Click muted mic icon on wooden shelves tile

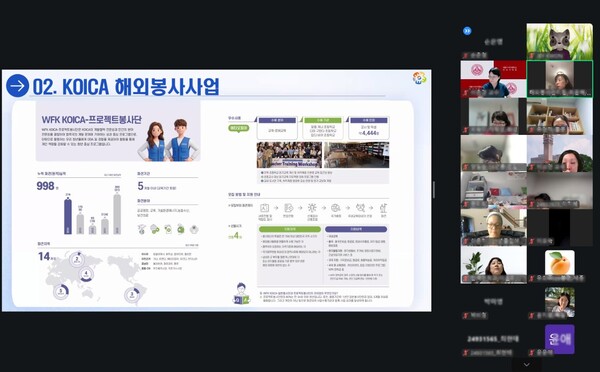[x=531, y=130]
